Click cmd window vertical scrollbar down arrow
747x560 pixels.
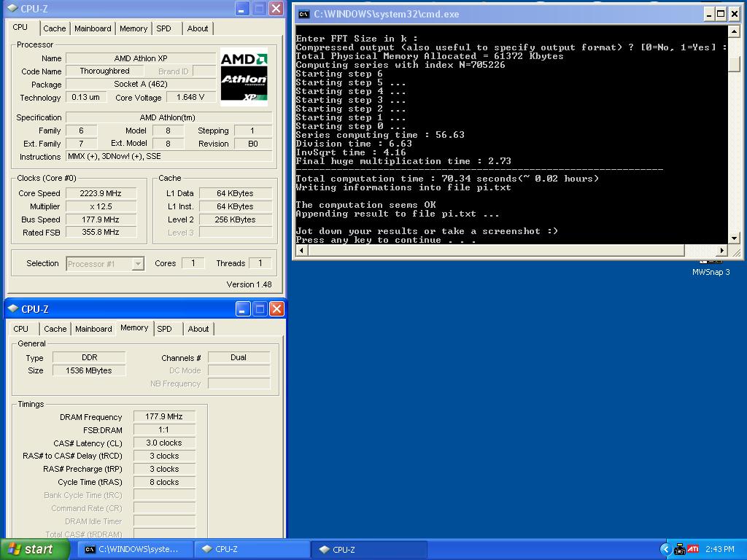pos(734,238)
